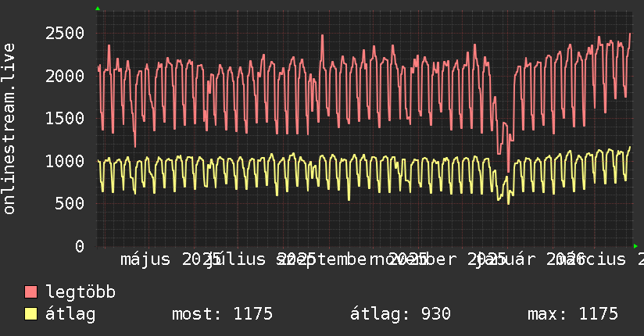Viewport: 644px width, 336px height.
Task: Click the 500 Y-axis label
Action: click(x=70, y=203)
